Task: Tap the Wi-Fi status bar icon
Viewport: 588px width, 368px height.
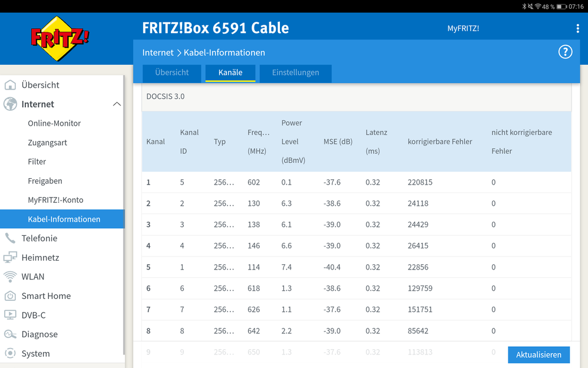Action: pos(538,6)
